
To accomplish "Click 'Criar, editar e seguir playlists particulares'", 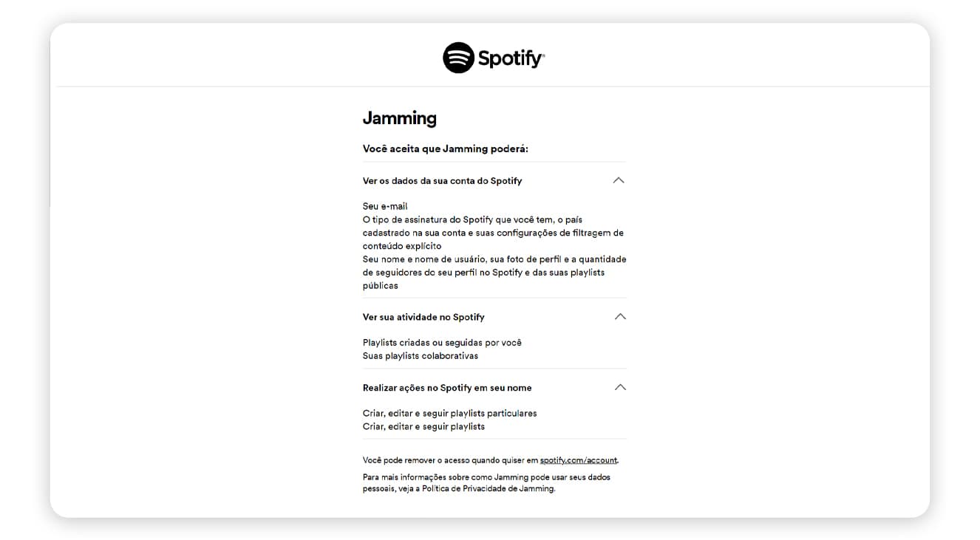I will point(450,414).
